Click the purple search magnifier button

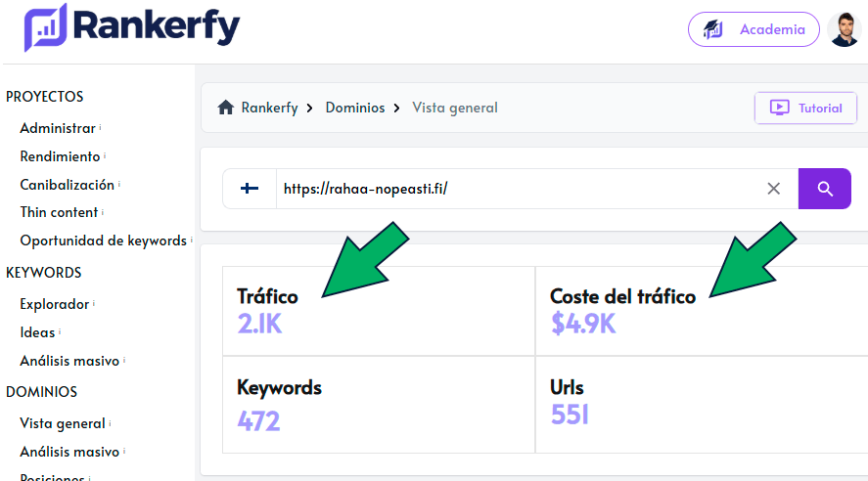tap(825, 189)
